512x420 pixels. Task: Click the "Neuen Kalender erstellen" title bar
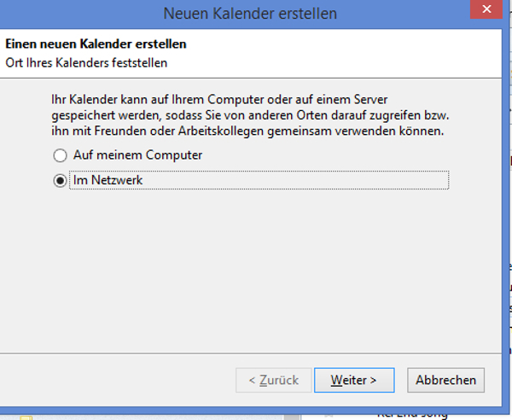(x=250, y=14)
